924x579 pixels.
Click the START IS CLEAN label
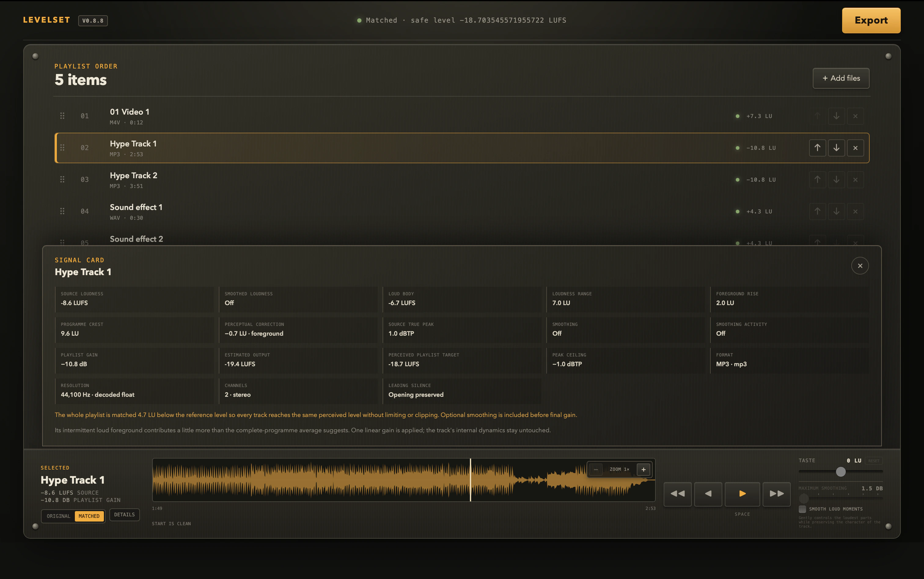click(x=171, y=523)
